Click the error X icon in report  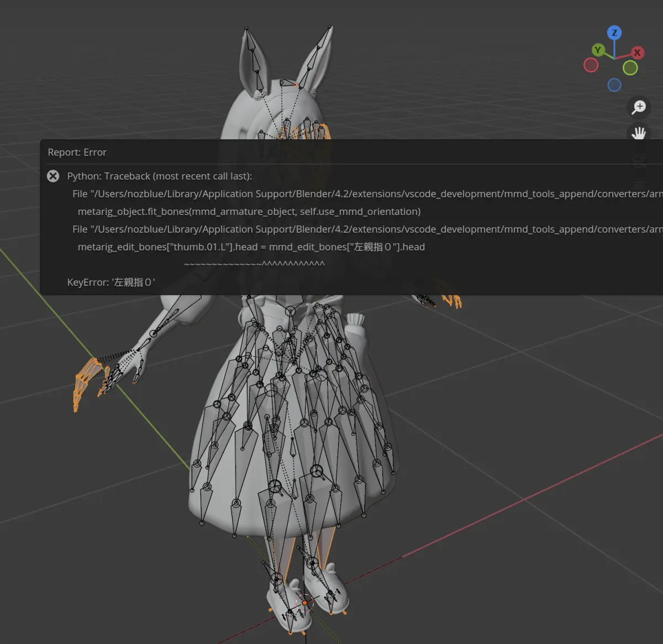[53, 176]
